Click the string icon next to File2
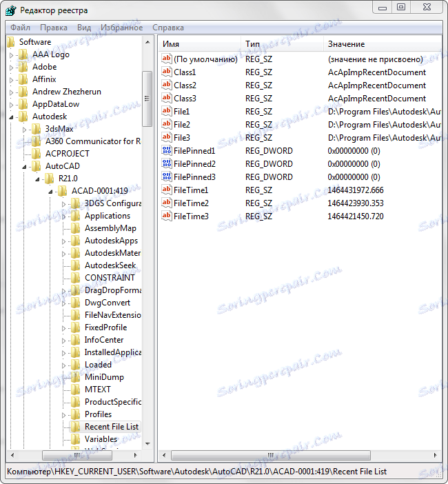 click(166, 124)
